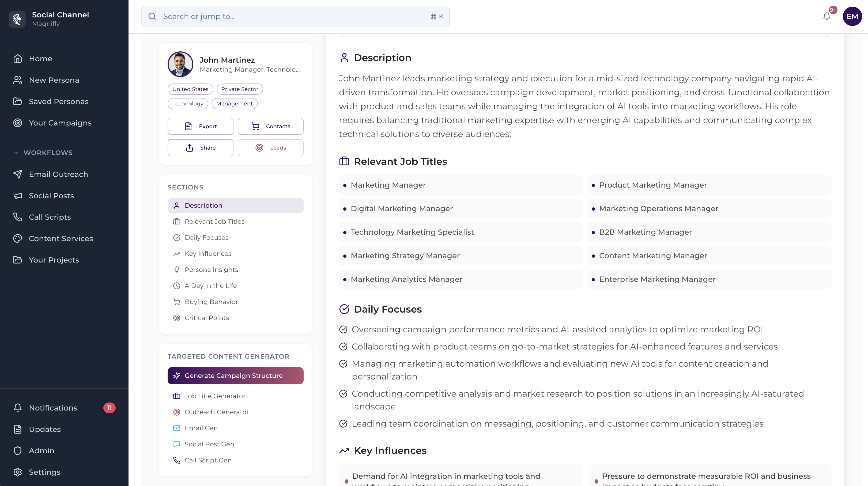Click John Martinez's profile photo

[x=180, y=64]
